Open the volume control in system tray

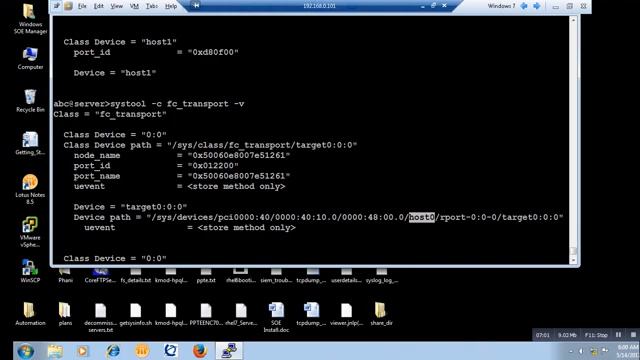(x=581, y=351)
